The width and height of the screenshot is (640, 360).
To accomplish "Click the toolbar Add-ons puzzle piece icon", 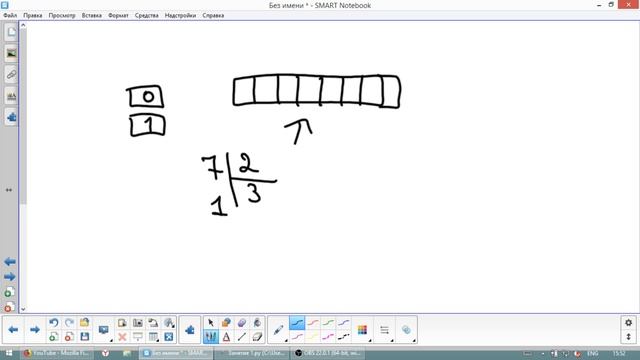I will tap(190, 330).
